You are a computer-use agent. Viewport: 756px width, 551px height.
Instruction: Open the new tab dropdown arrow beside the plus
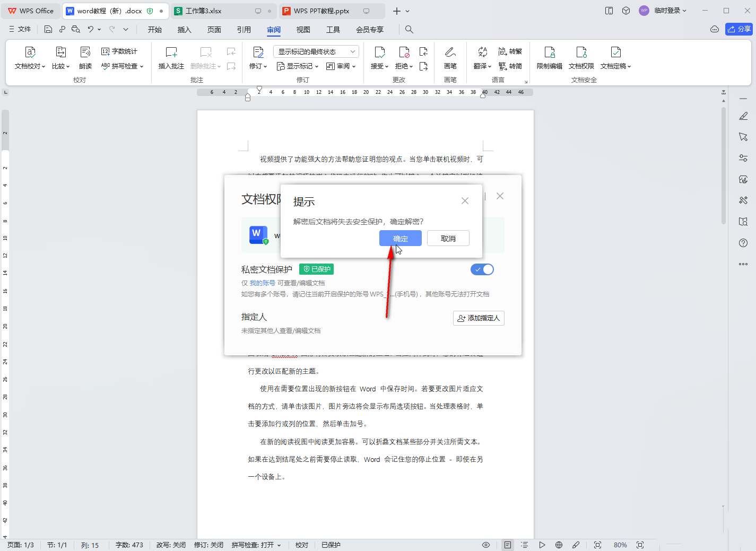pos(407,11)
